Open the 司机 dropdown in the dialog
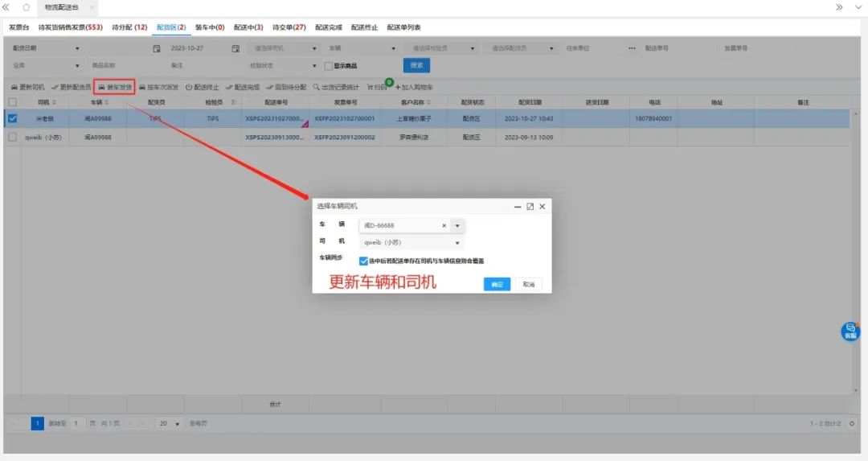Viewport: 868px width, 461px height. pos(457,242)
